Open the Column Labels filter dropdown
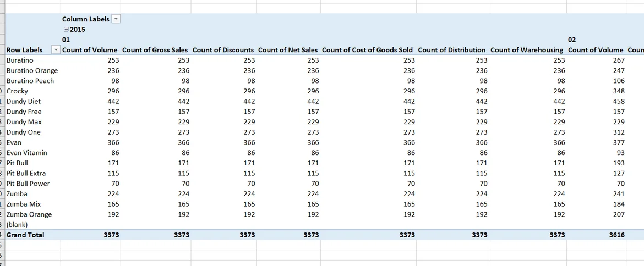 pyautogui.click(x=116, y=19)
